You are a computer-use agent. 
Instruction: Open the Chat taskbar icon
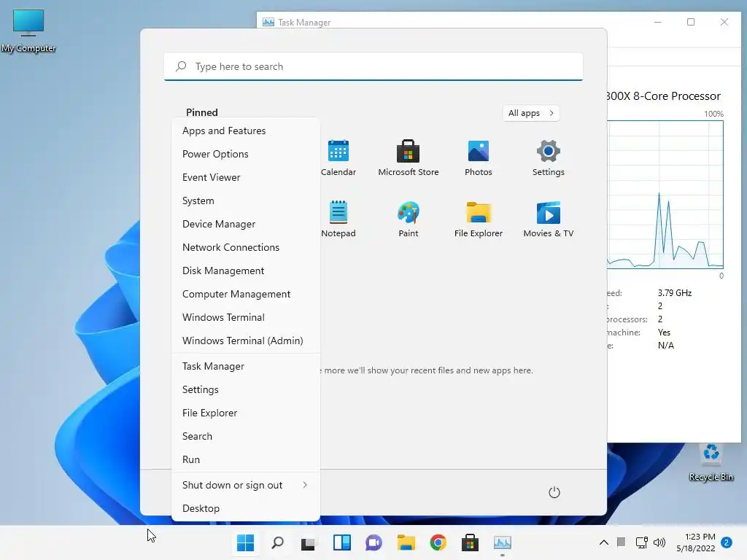click(374, 542)
